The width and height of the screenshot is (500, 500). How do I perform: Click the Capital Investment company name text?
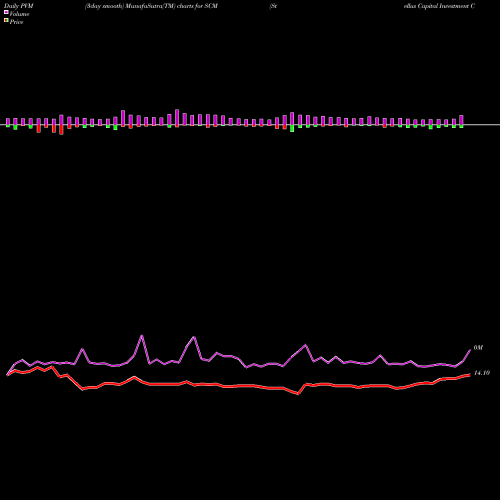(439, 6)
